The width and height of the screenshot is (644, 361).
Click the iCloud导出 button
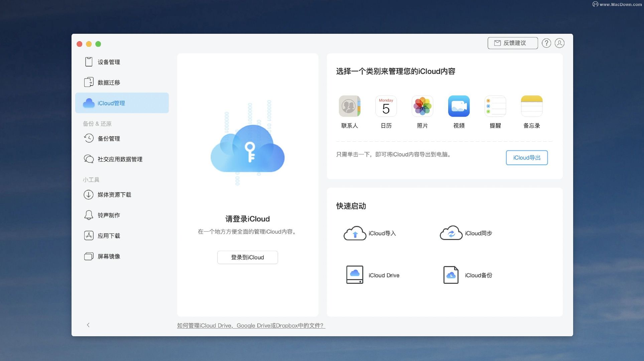tap(527, 158)
